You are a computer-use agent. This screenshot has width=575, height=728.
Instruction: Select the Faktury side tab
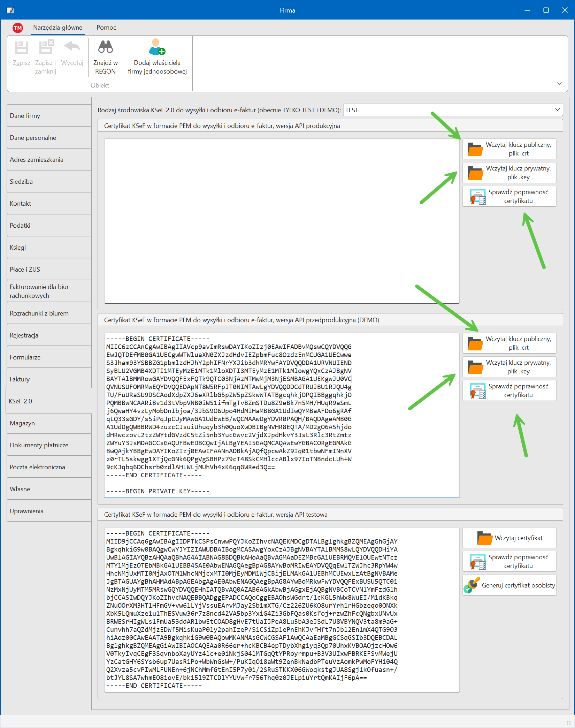pos(49,379)
